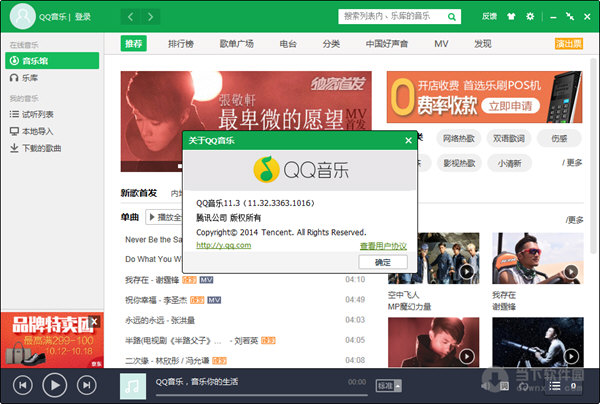600x404 pixels.
Task: Select the 伤感 tag
Action: [x=559, y=138]
